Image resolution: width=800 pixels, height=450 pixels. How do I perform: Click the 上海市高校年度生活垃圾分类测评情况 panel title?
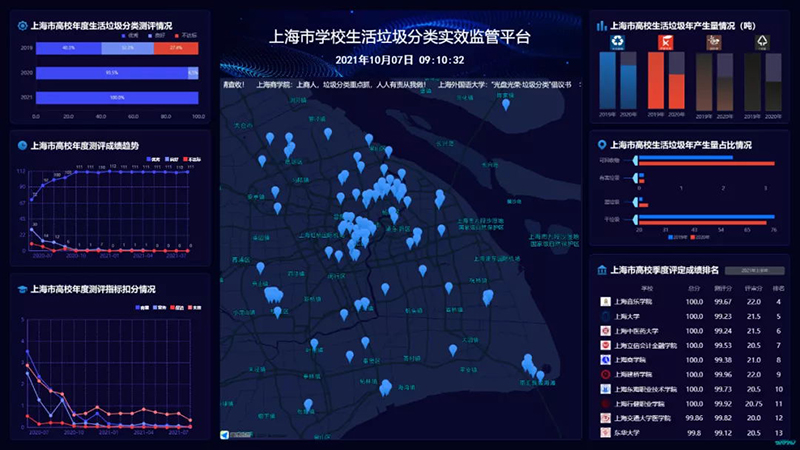pos(99,27)
